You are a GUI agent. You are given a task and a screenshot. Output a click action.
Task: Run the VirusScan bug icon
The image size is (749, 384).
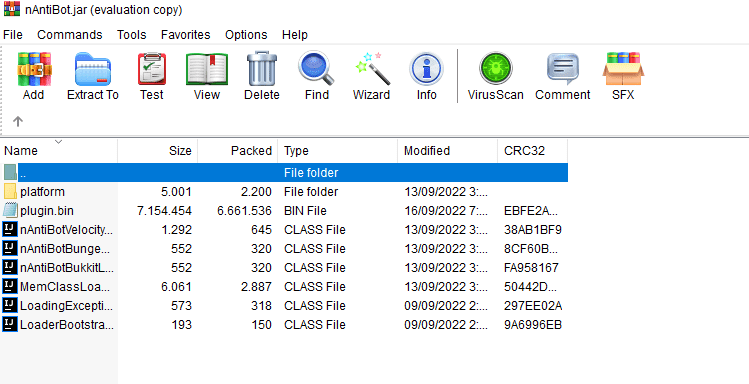pos(495,69)
